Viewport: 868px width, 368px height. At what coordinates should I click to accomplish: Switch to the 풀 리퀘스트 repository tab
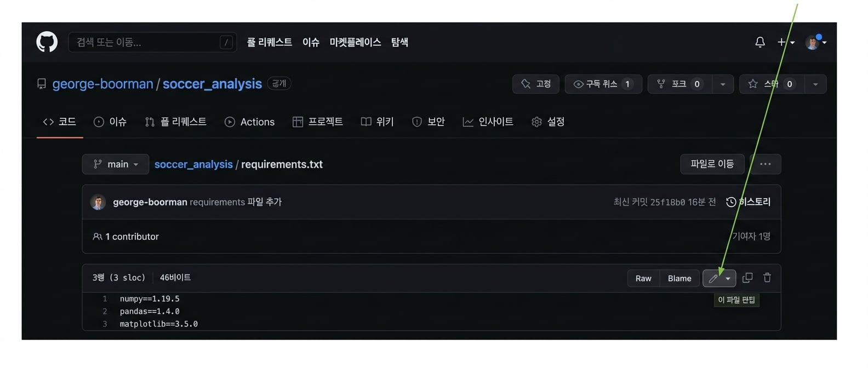[x=176, y=122]
